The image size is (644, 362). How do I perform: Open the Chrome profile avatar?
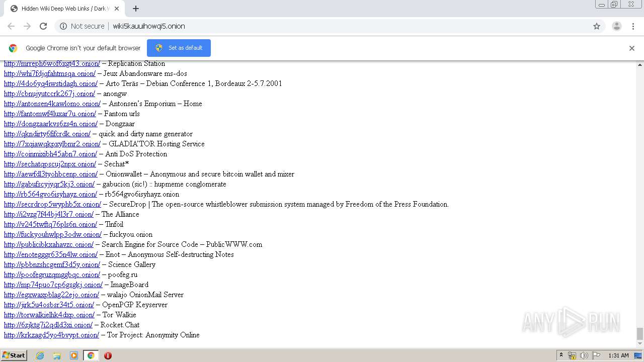(x=616, y=26)
